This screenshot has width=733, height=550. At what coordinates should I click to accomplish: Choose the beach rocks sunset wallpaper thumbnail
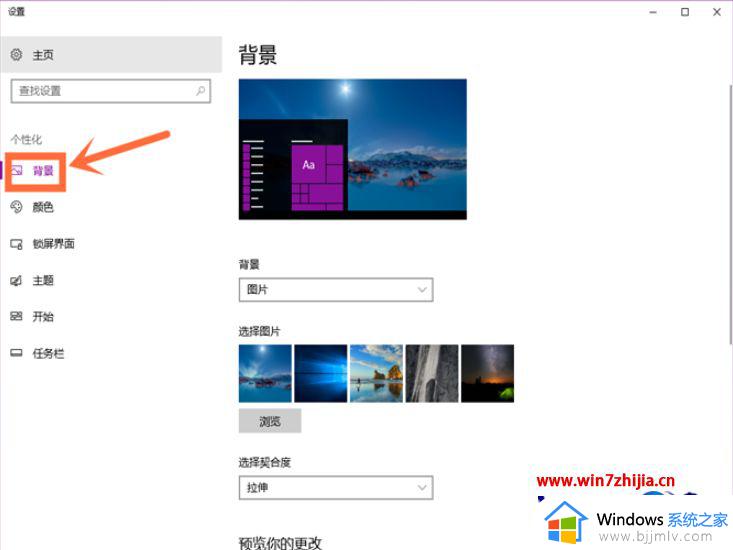pos(376,373)
